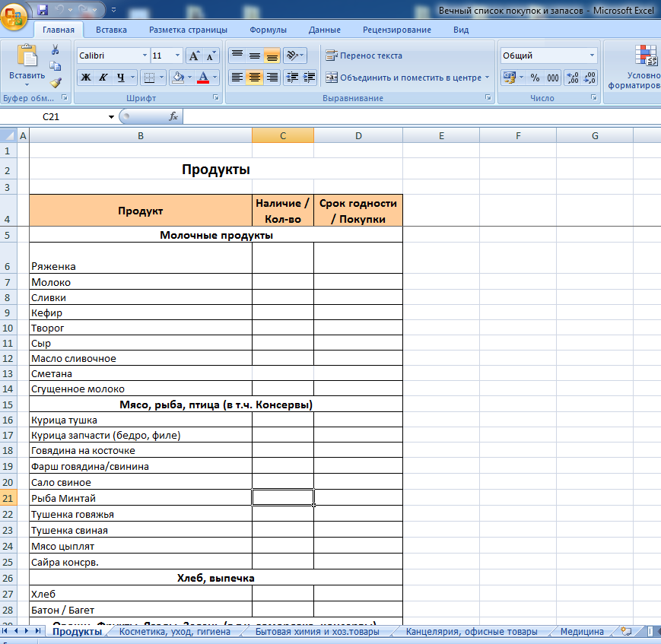Align cell text to the left
This screenshot has height=644, width=661.
(237, 78)
